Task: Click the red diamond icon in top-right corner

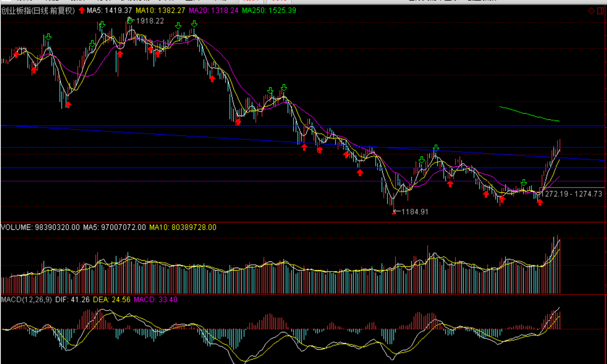Action: (591, 11)
